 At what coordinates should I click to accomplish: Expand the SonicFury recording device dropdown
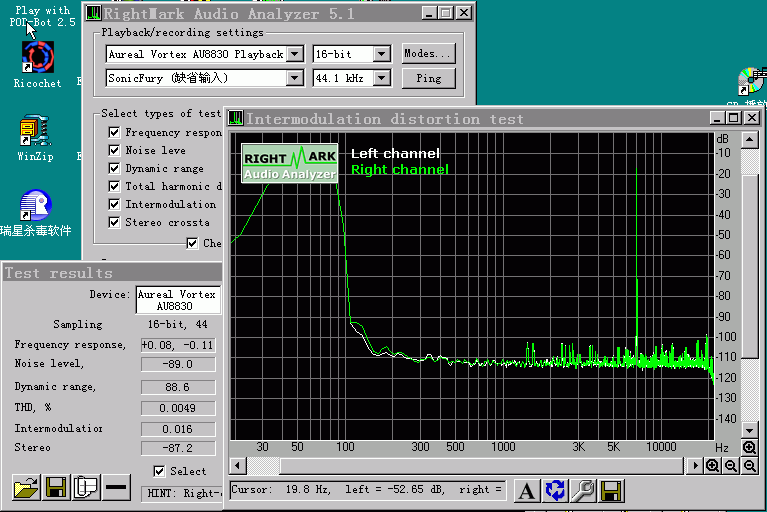point(295,78)
